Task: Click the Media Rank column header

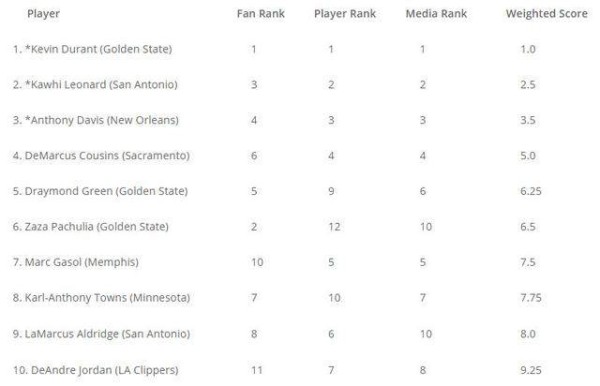Action: click(x=436, y=14)
